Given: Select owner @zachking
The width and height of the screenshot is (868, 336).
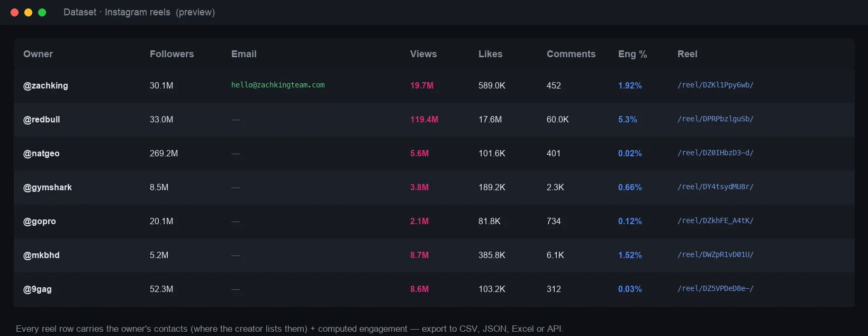Looking at the screenshot, I should (x=46, y=85).
